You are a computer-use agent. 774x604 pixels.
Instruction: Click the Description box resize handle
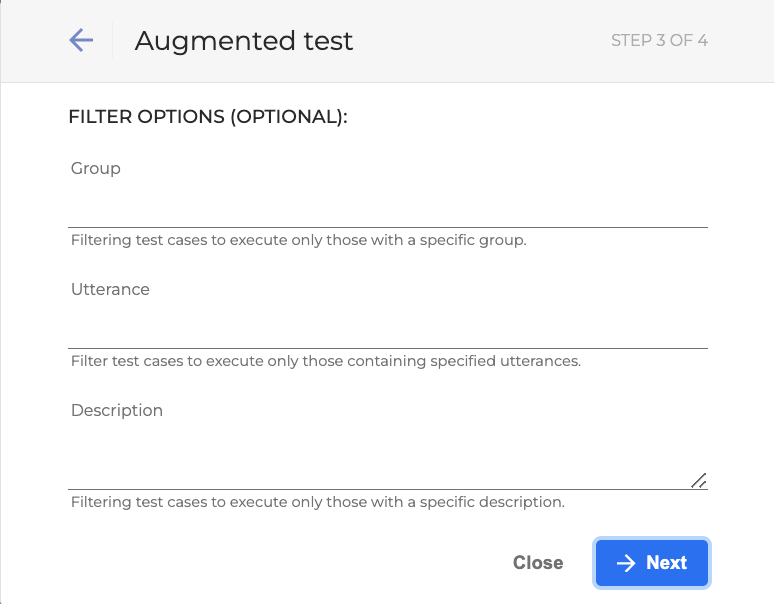[x=699, y=480]
